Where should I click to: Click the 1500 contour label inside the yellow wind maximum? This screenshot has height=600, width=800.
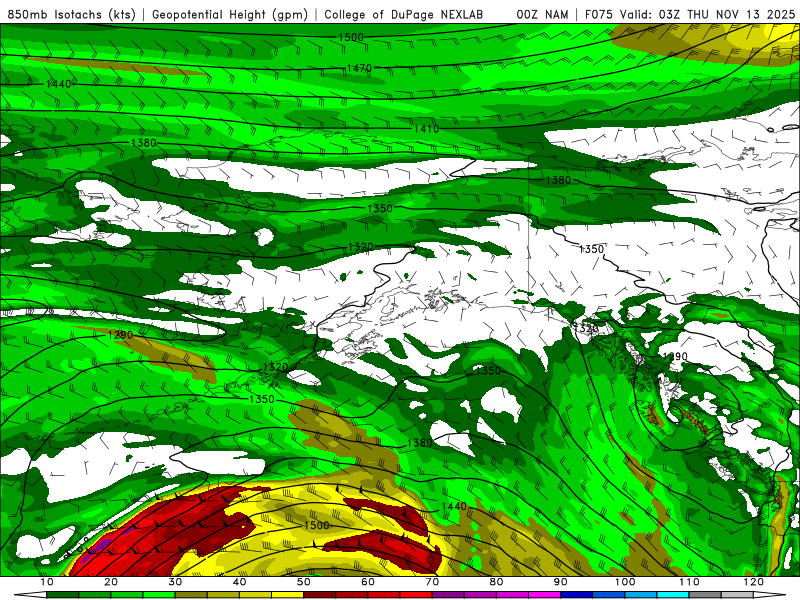pos(316,524)
